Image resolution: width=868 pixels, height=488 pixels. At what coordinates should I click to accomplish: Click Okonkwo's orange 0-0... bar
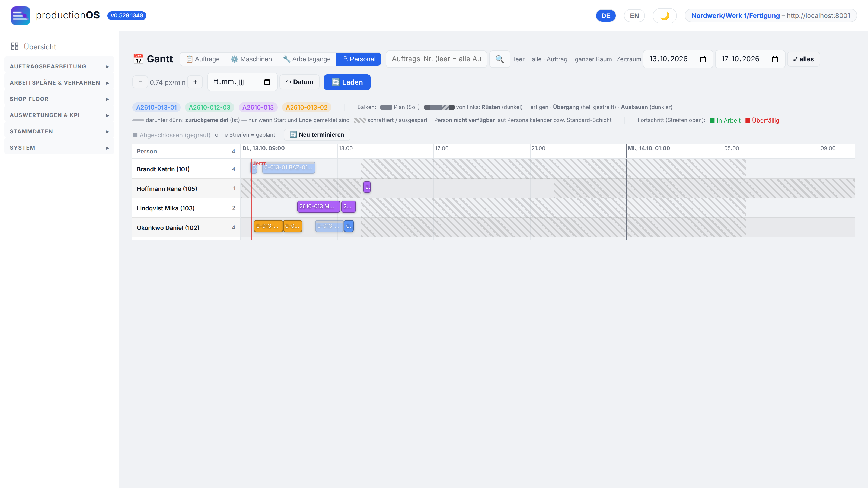pyautogui.click(x=292, y=226)
